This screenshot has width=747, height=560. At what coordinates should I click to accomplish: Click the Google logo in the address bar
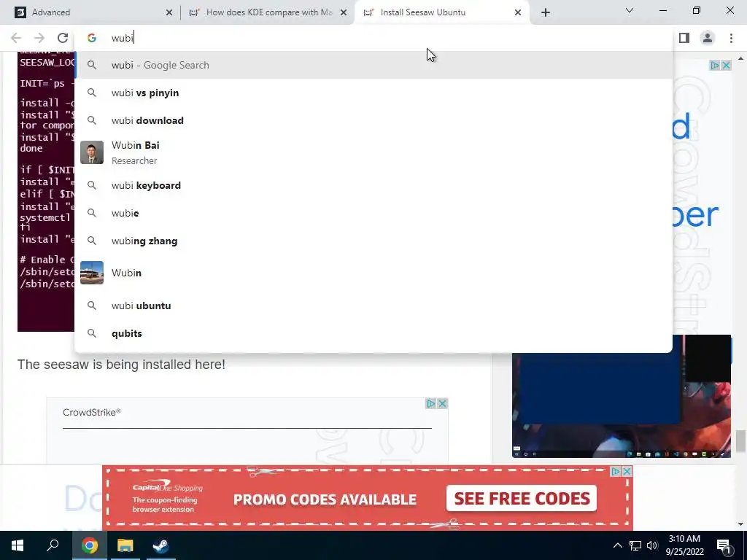point(92,38)
